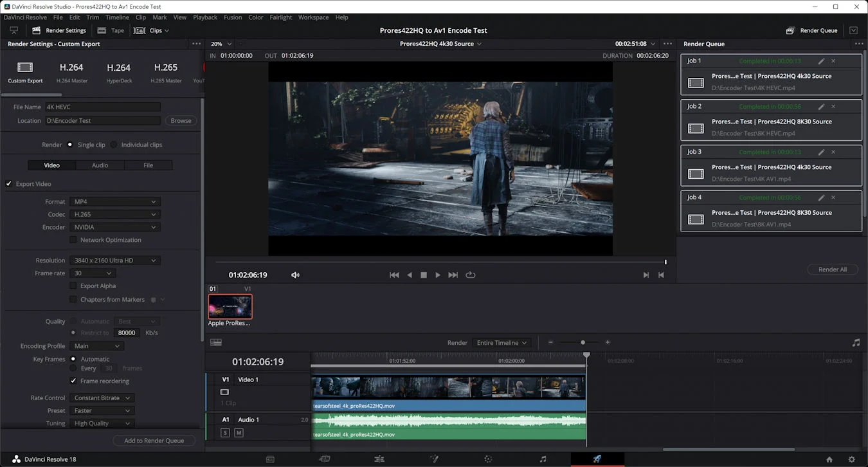
Task: Open the Encoding Profile dropdown
Action: pos(96,346)
